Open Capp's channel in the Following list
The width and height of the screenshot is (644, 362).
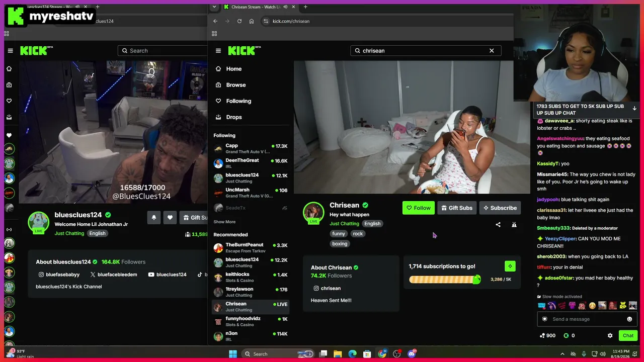click(251, 149)
